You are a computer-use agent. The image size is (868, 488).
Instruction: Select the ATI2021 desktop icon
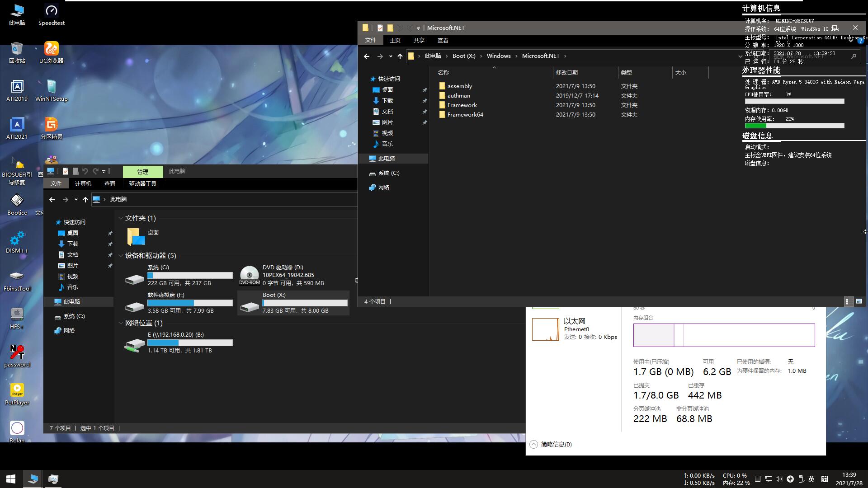pos(17,128)
